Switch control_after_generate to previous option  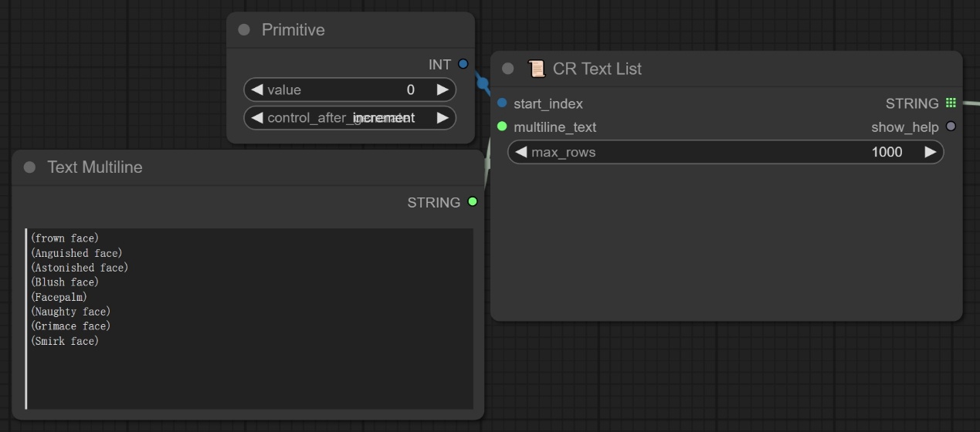point(256,117)
